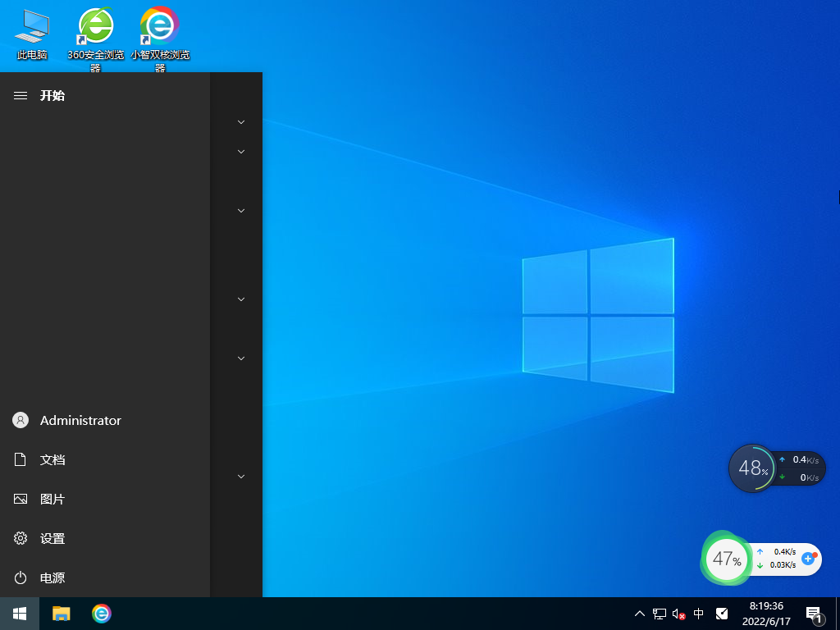Open the Action Center notifications icon
The height and width of the screenshot is (630, 840).
[x=815, y=613]
